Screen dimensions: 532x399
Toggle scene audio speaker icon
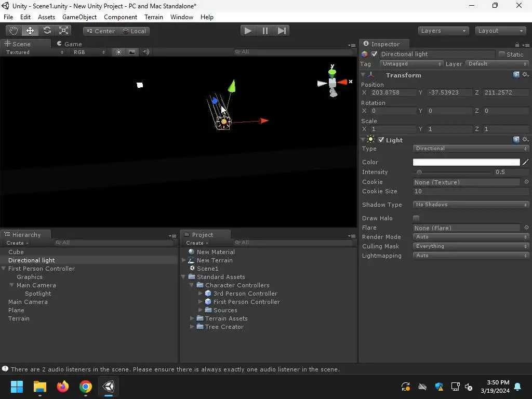(x=146, y=52)
